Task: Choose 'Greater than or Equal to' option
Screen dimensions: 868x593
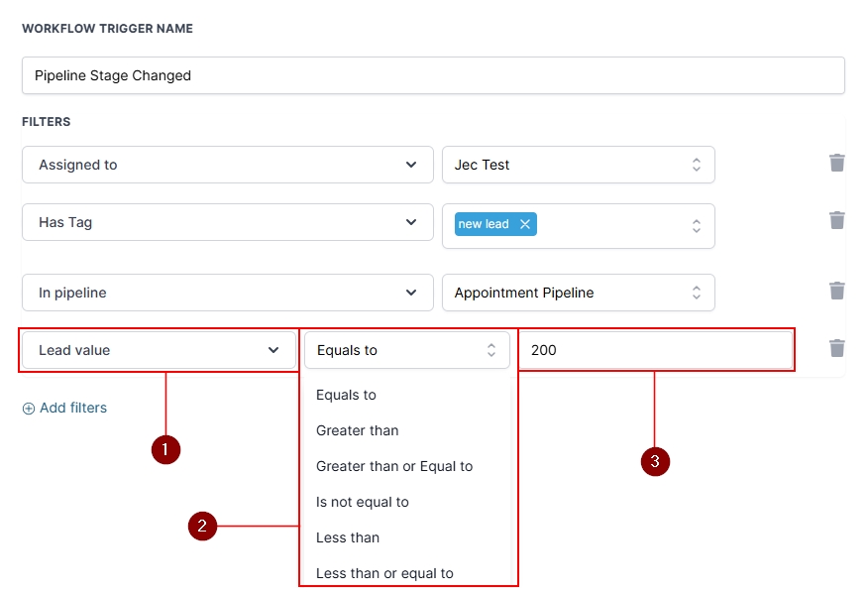Action: (x=394, y=466)
